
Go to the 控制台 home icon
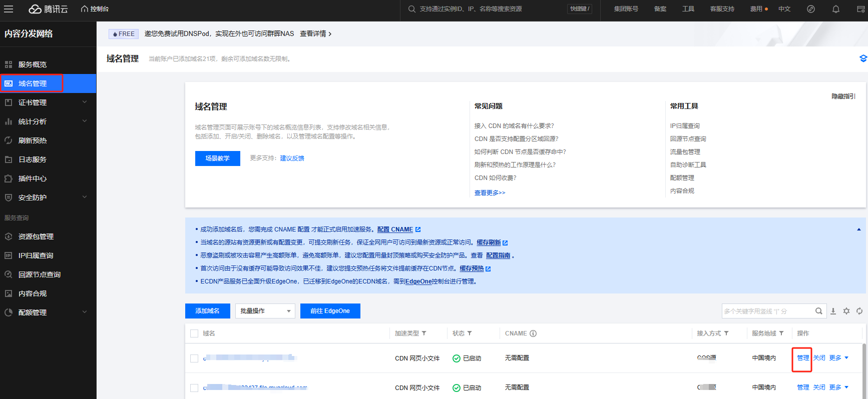click(85, 9)
